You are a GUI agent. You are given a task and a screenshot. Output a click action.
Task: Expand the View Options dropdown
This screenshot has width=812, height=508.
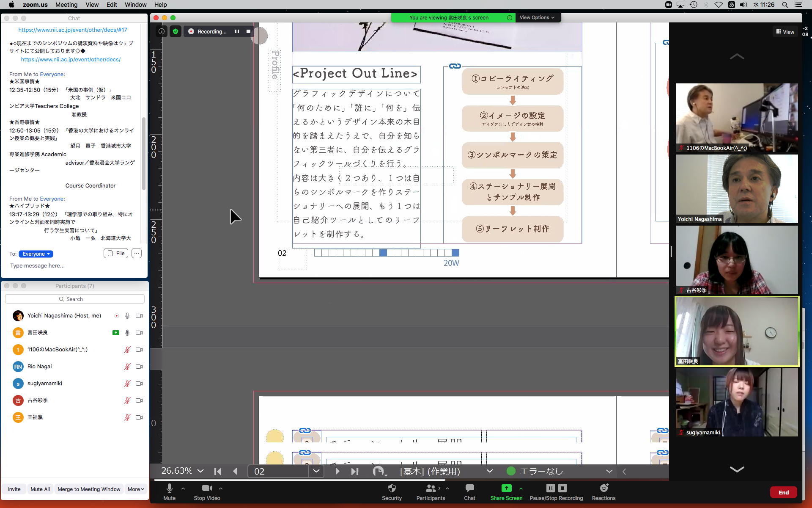(537, 17)
